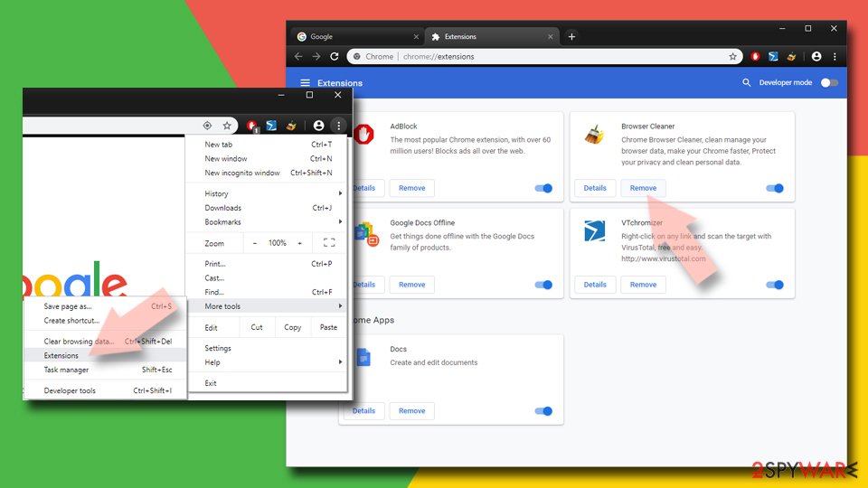This screenshot has width=868, height=488.
Task: Open Settings from Chrome menu
Action: coord(268,348)
